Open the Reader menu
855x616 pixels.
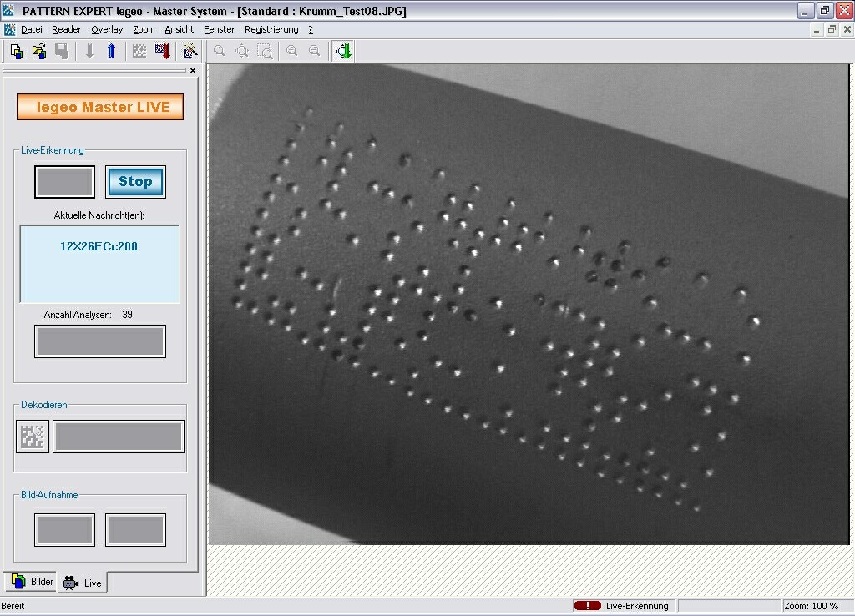pyautogui.click(x=67, y=29)
